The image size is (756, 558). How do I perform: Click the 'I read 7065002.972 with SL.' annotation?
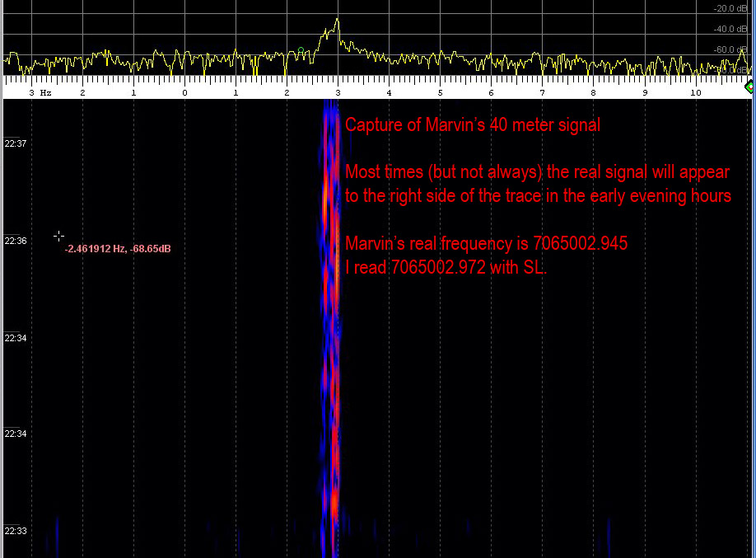click(x=446, y=267)
